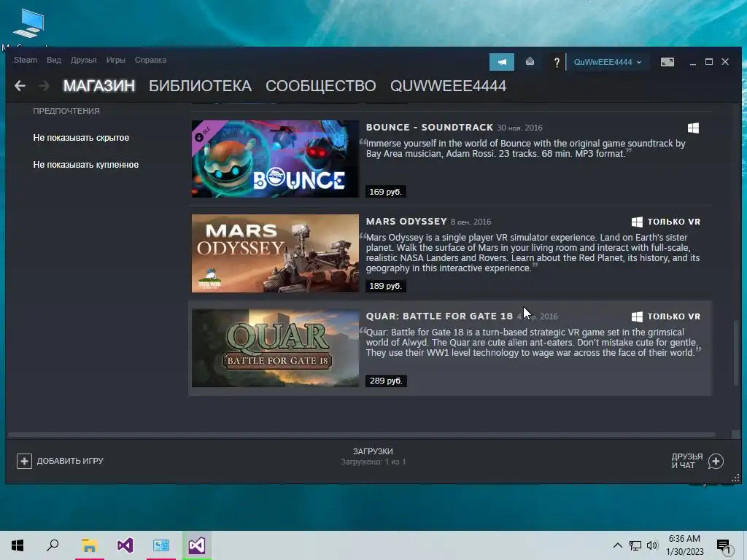Image resolution: width=747 pixels, height=560 pixels.
Task: Open BOUNCE - SOUNDTRACK title link
Action: [x=430, y=127]
